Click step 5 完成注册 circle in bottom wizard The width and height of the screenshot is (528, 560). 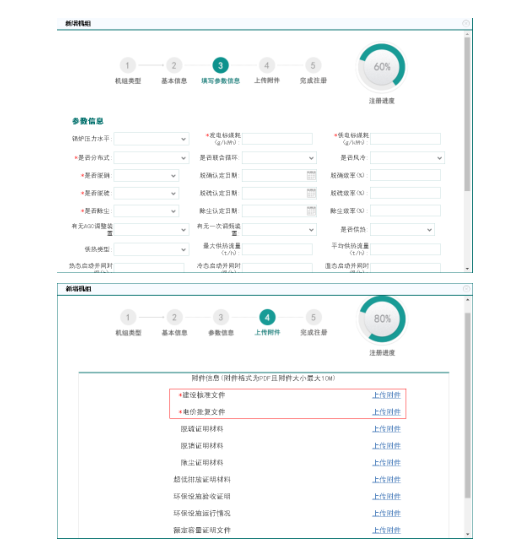point(313,318)
